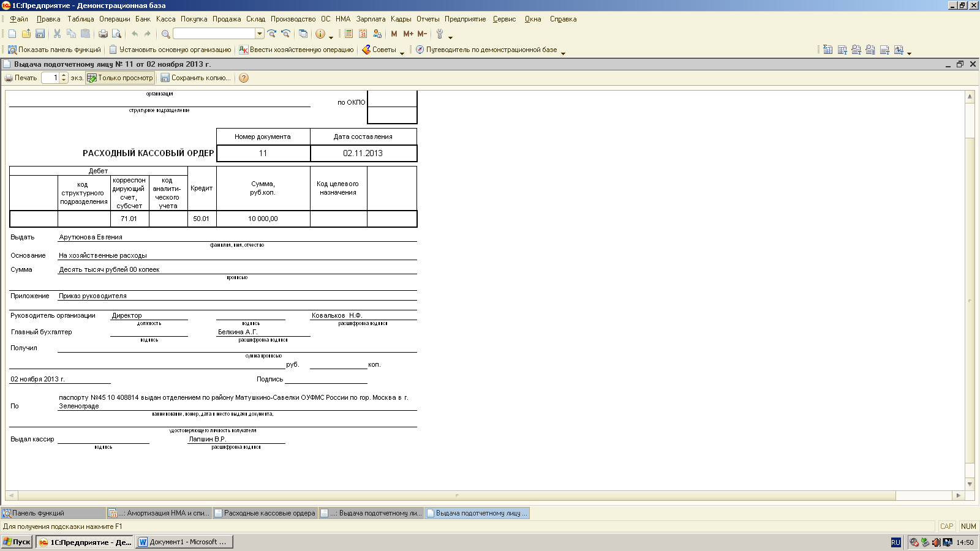Expand the dropdown next to information icon

click(331, 37)
